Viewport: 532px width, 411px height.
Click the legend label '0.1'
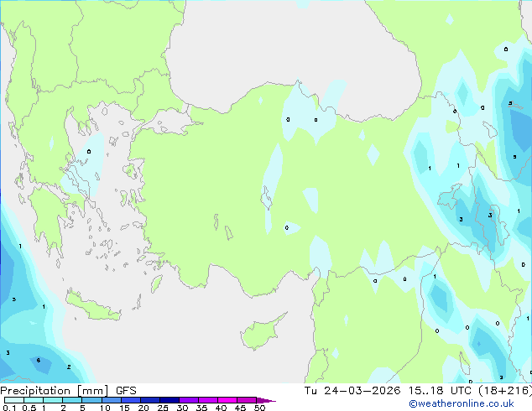coord(9,408)
